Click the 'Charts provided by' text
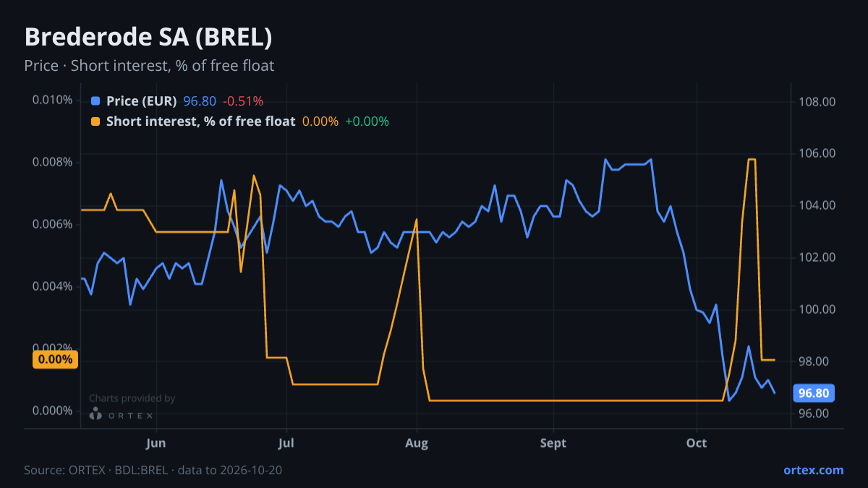This screenshot has height=488, width=868. 132,398
